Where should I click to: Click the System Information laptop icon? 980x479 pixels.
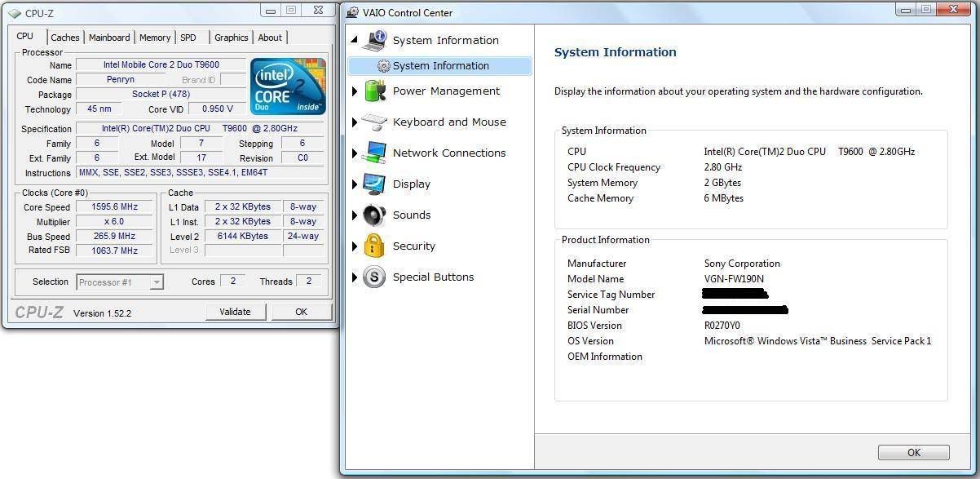pyautogui.click(x=375, y=40)
